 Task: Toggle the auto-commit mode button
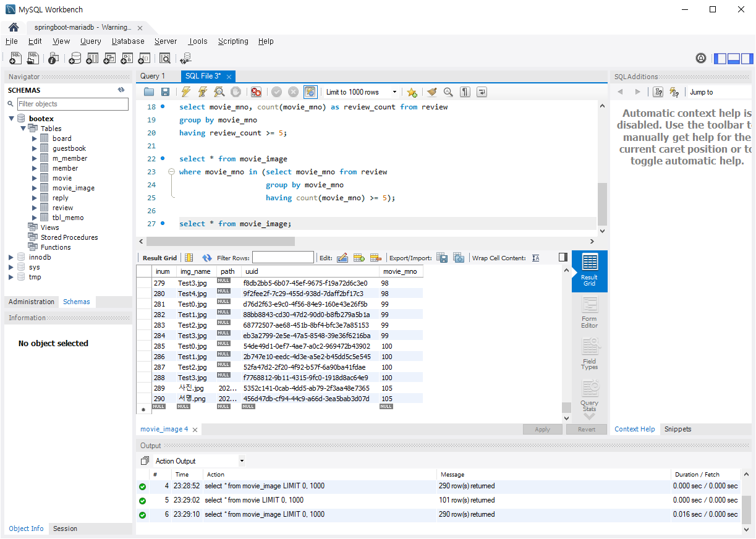coord(310,92)
